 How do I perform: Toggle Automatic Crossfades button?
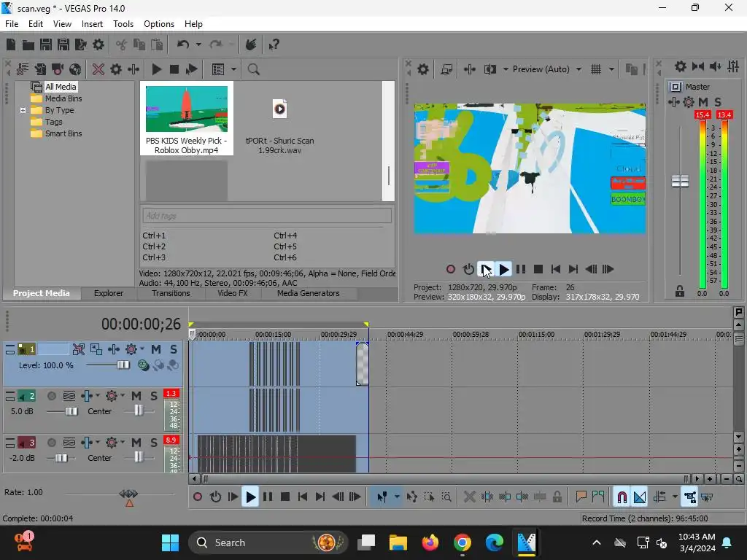coord(640,497)
